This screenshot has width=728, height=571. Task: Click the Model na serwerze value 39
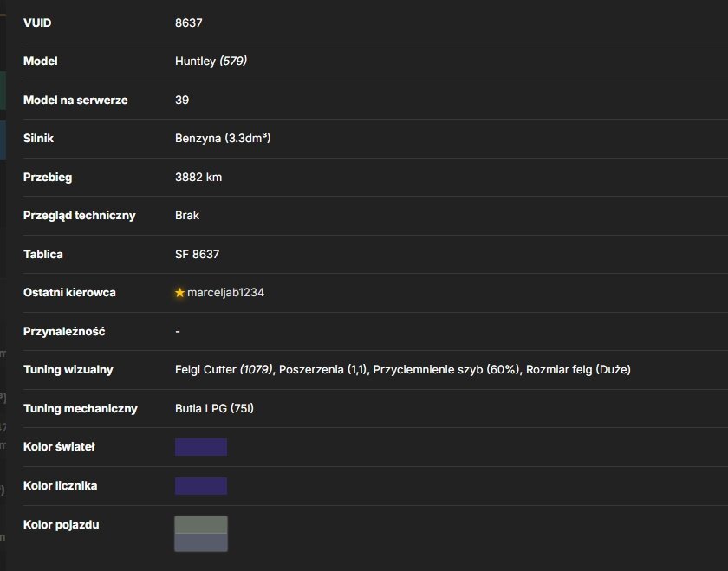182,100
